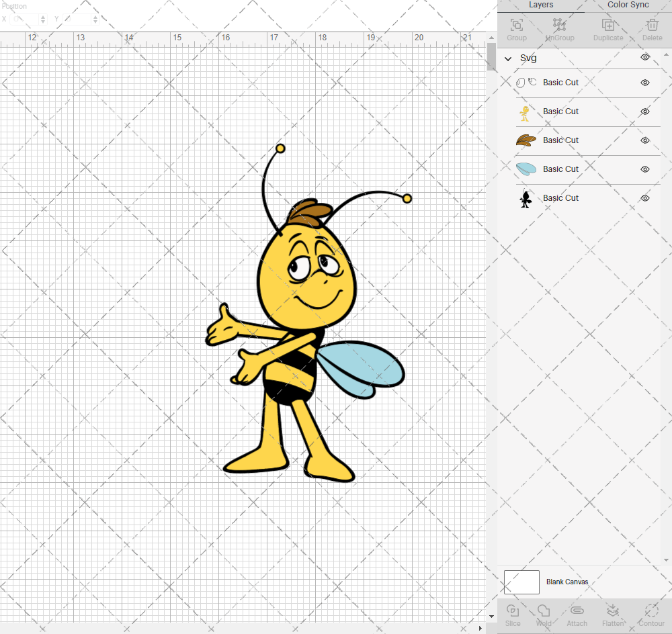Click the Duplicate icon
The image size is (672, 634).
tap(608, 26)
